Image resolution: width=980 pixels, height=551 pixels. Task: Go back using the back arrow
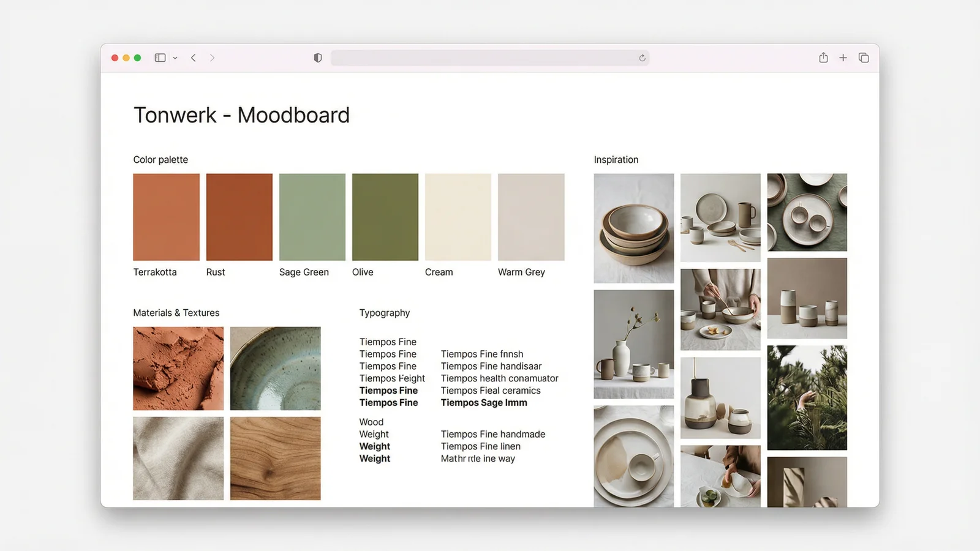pyautogui.click(x=193, y=58)
